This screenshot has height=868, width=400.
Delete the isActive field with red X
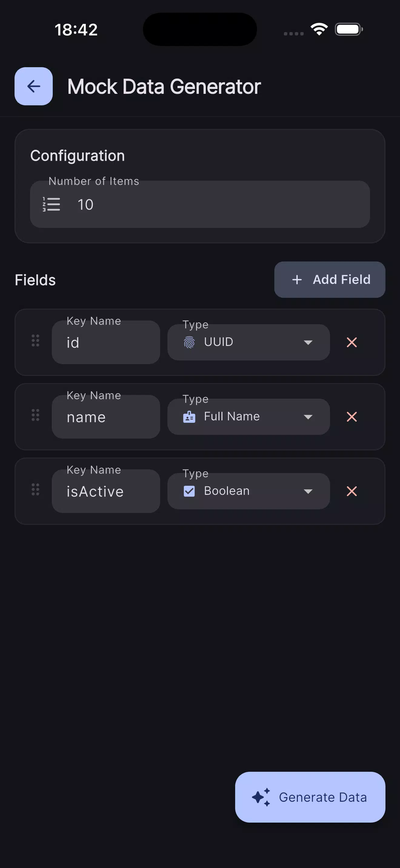click(352, 491)
